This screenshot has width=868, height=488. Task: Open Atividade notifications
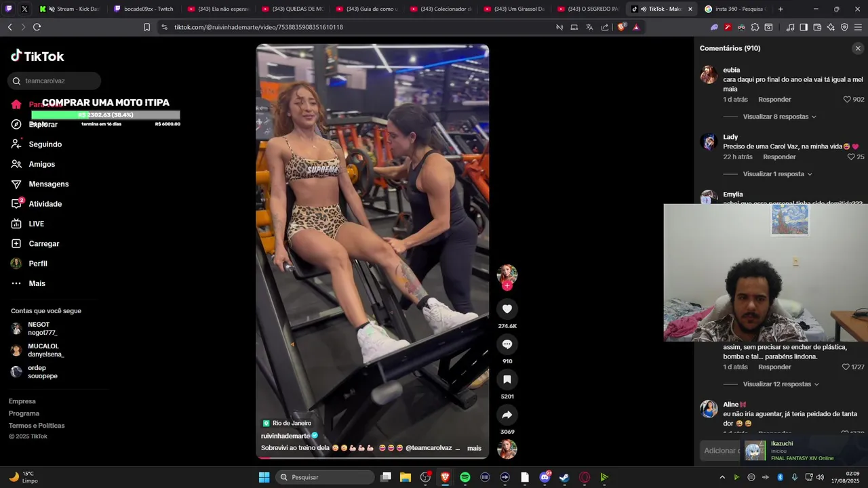(45, 204)
